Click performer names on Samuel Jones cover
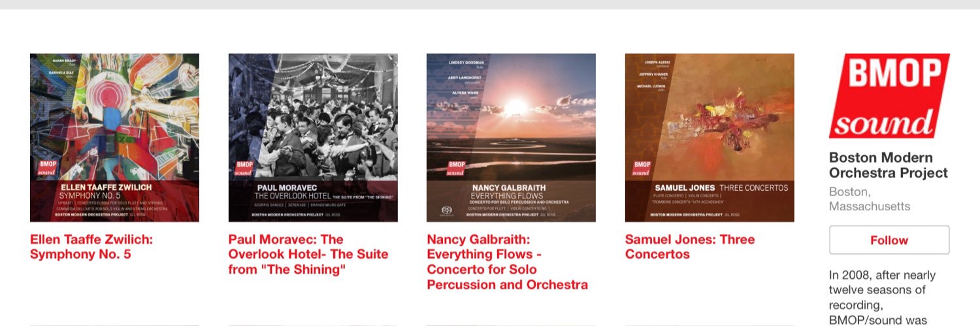980x326 pixels. click(656, 75)
